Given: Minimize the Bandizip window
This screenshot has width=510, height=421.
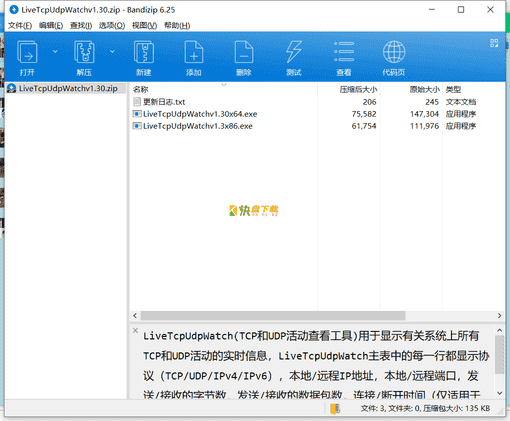Looking at the screenshot, I should tap(432, 10).
